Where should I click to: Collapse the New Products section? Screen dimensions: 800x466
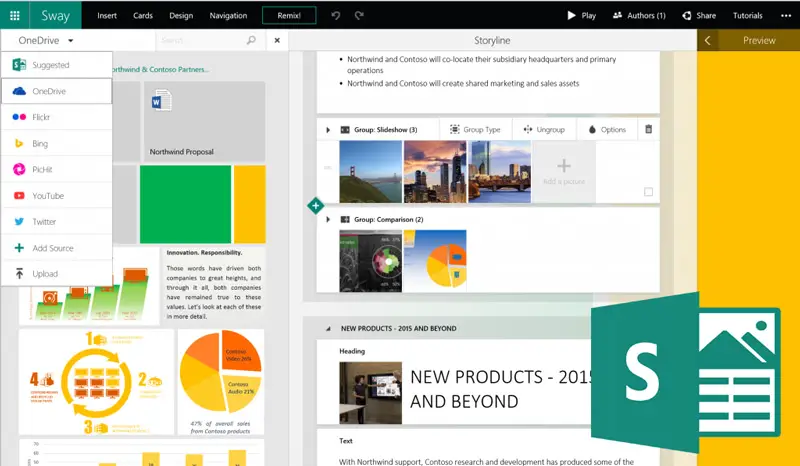click(x=328, y=329)
